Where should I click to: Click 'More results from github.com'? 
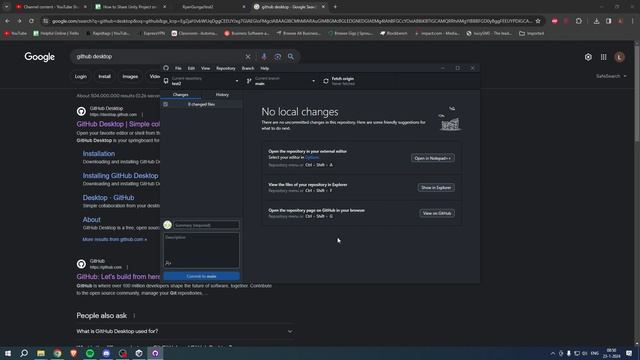(x=115, y=239)
